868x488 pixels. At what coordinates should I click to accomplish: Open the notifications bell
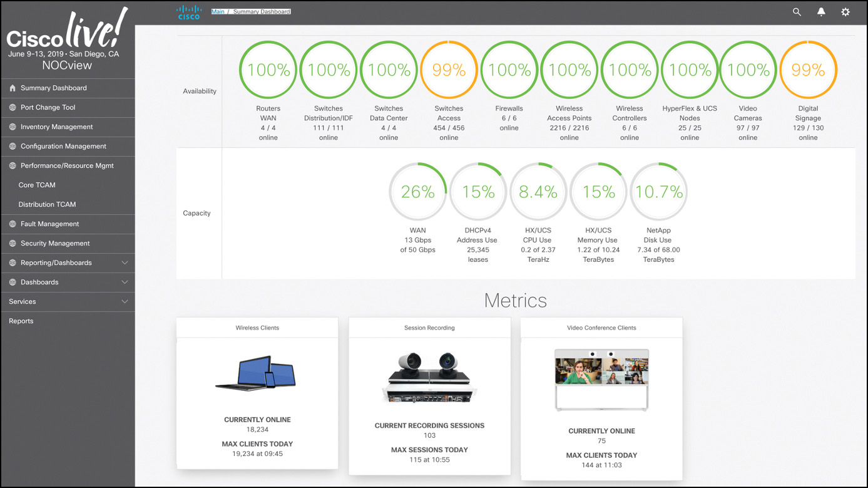coord(821,12)
